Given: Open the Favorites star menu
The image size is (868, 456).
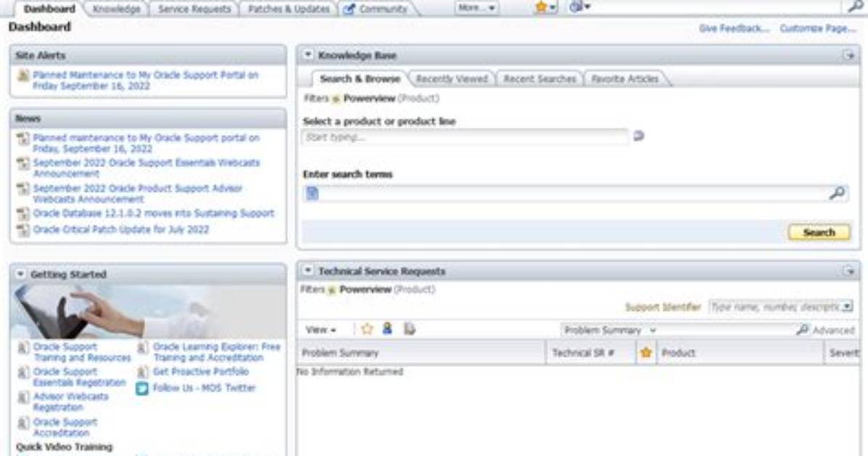Looking at the screenshot, I should (x=545, y=7).
